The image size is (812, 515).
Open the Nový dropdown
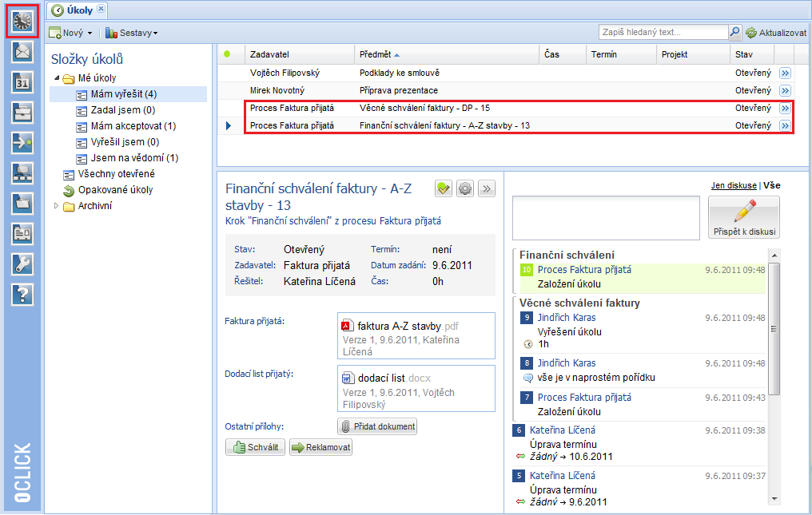coord(71,33)
